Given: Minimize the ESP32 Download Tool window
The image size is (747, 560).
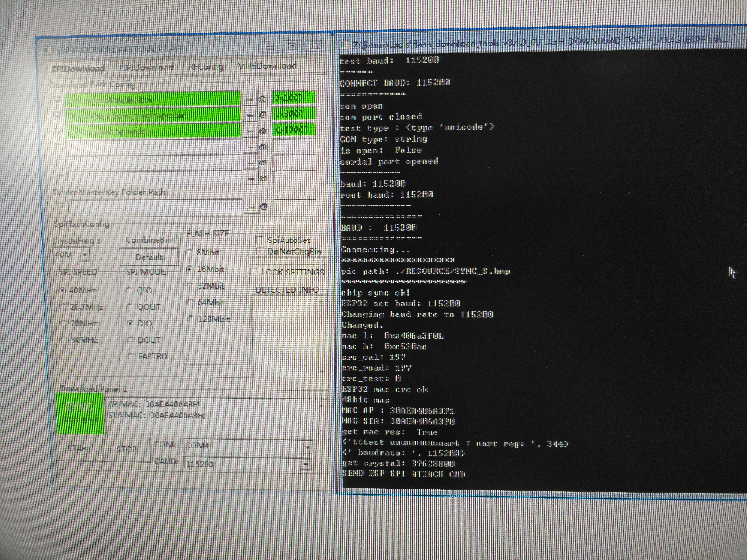Looking at the screenshot, I should 270,47.
